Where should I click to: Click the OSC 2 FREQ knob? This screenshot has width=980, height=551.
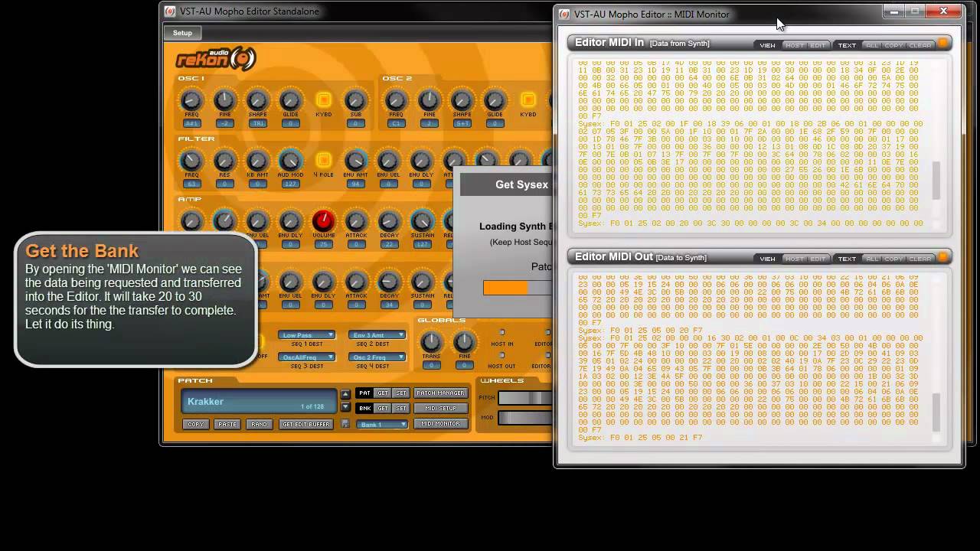396,100
